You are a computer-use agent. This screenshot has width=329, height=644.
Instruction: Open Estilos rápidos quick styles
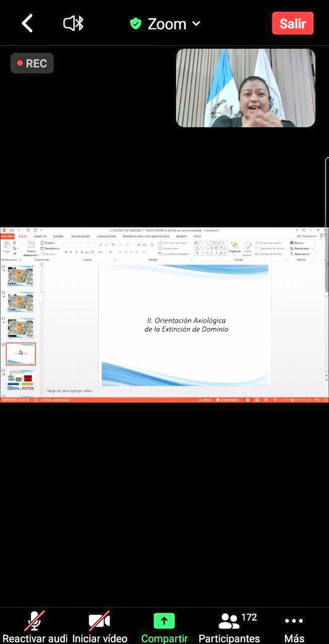[x=248, y=249]
